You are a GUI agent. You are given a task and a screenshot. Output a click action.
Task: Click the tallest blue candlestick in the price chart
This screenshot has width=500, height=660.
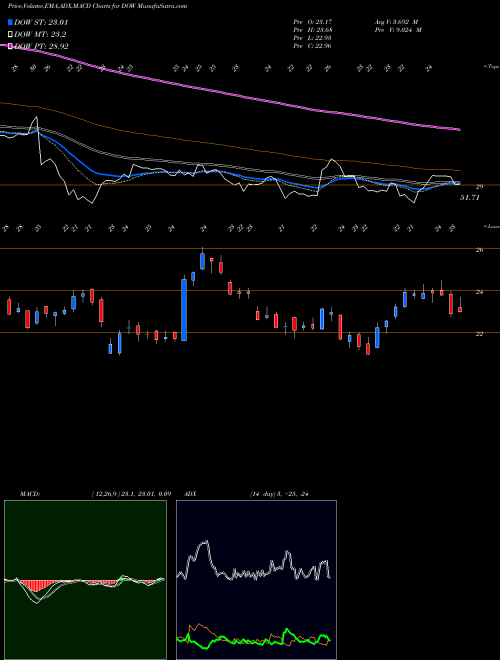pyautogui.click(x=184, y=309)
